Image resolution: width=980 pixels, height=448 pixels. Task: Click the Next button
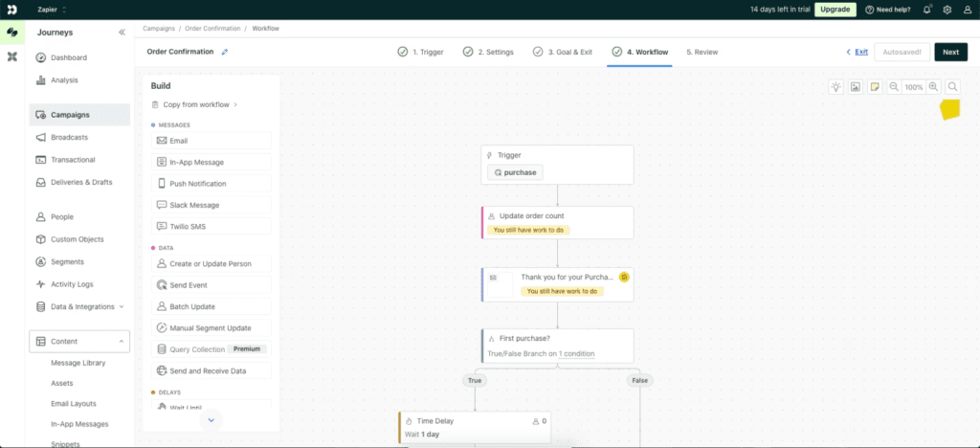point(950,52)
